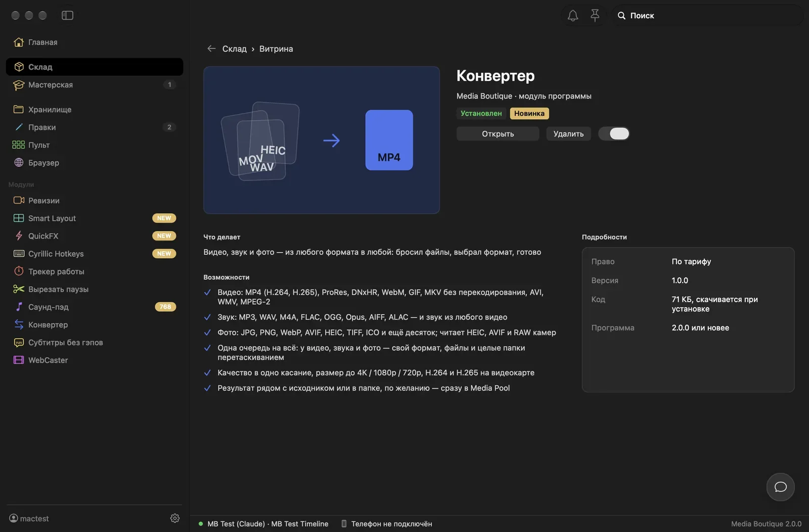
Task: Open the chat bubble button
Action: pyautogui.click(x=780, y=487)
